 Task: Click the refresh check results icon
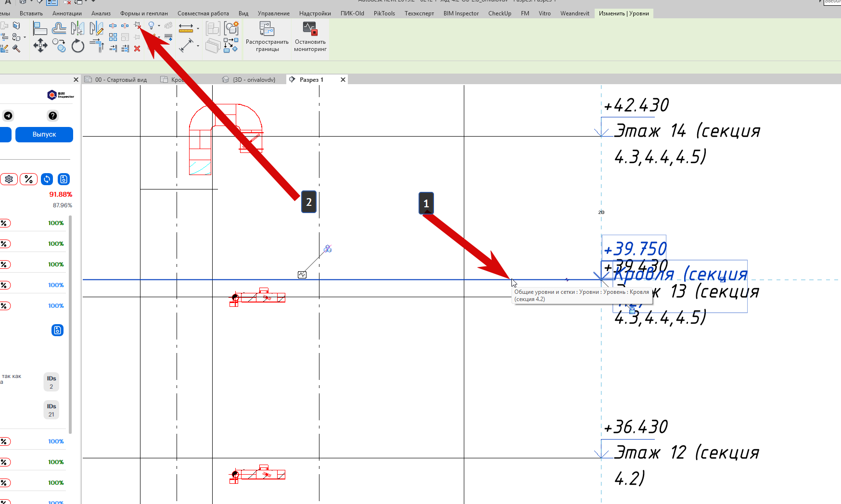click(x=47, y=179)
